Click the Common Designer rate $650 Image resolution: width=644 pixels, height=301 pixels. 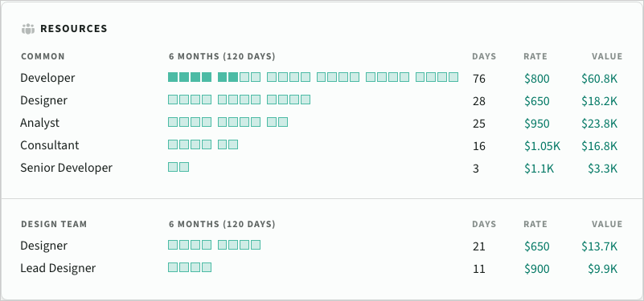click(537, 101)
